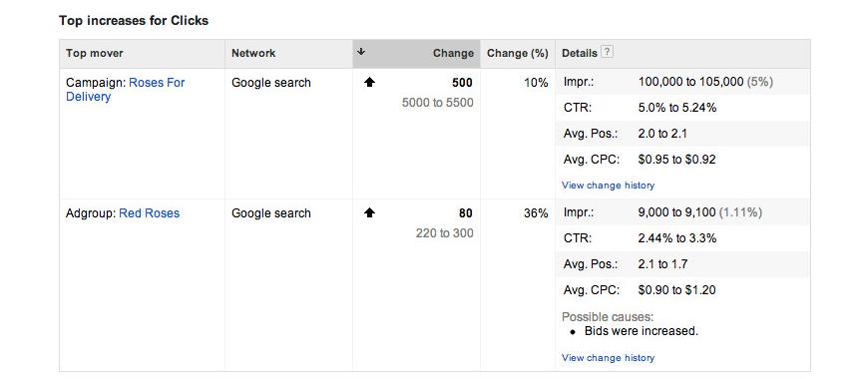Click the 10% change percentage value
Viewport: 868px width, 379px height.
[536, 83]
